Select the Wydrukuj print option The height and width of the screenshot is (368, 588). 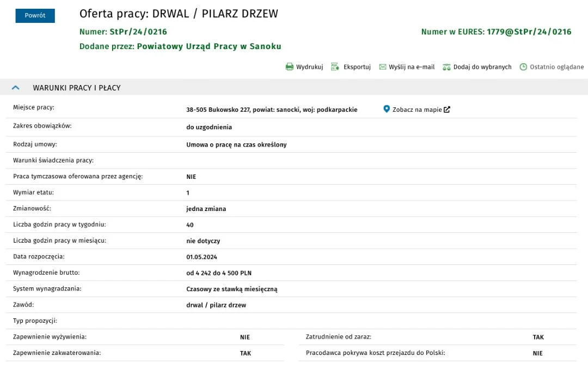coord(309,67)
